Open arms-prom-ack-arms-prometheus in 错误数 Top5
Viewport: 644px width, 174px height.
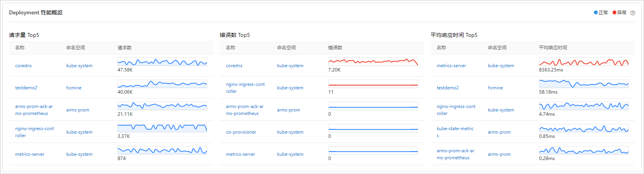click(x=245, y=110)
